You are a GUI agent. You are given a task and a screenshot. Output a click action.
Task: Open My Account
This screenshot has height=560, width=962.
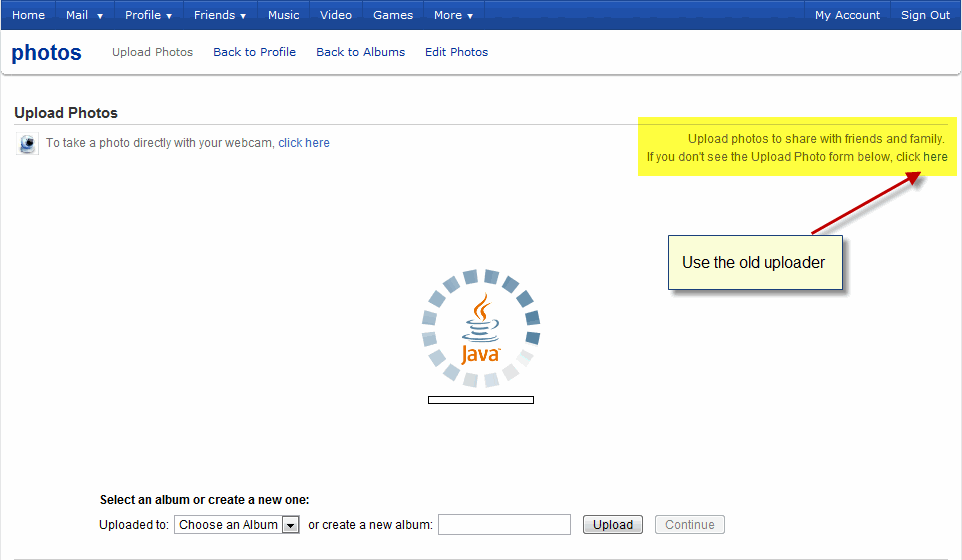pyautogui.click(x=847, y=15)
